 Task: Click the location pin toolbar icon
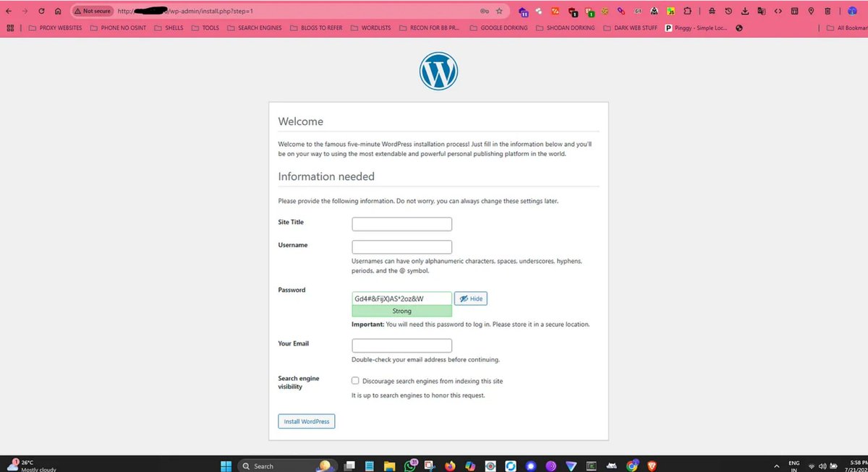coord(811,11)
